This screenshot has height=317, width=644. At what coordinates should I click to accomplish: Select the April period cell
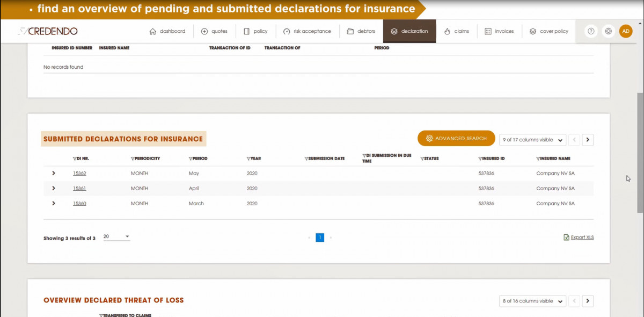pos(194,189)
